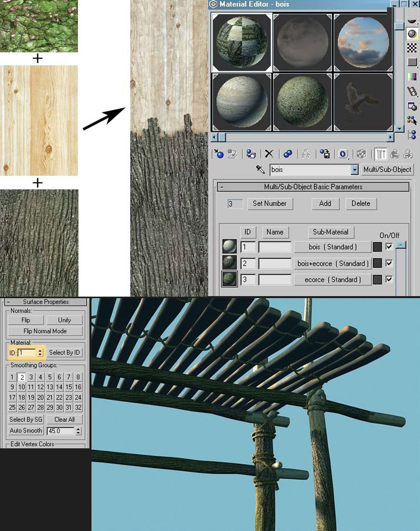Click color swatch beside ecorce sub-material
This screenshot has width=420, height=531.
377,279
